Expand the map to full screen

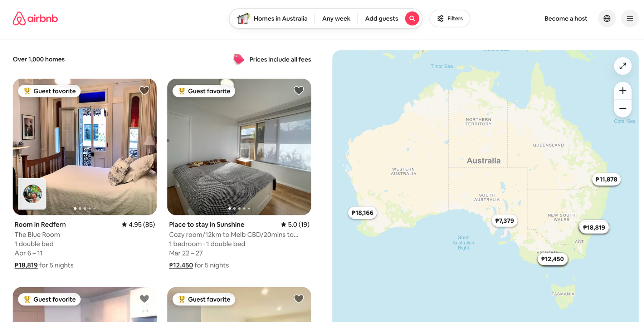(623, 66)
